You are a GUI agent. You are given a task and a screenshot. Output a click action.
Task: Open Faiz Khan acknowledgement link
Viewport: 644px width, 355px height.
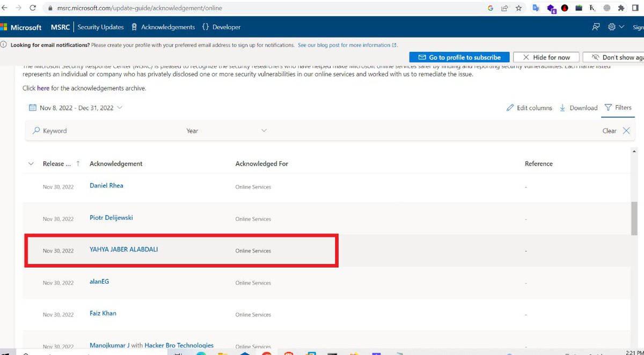pos(103,313)
